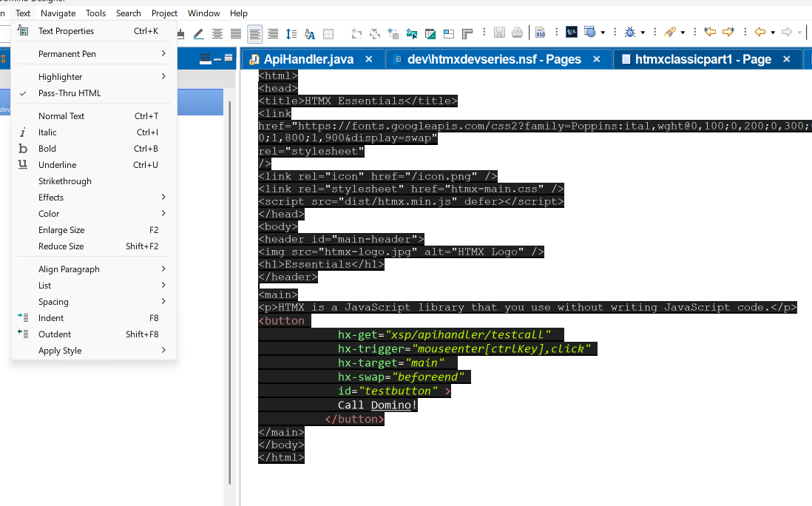
Task: Open the dropdown arrow beside the debug icon
Action: (643, 33)
